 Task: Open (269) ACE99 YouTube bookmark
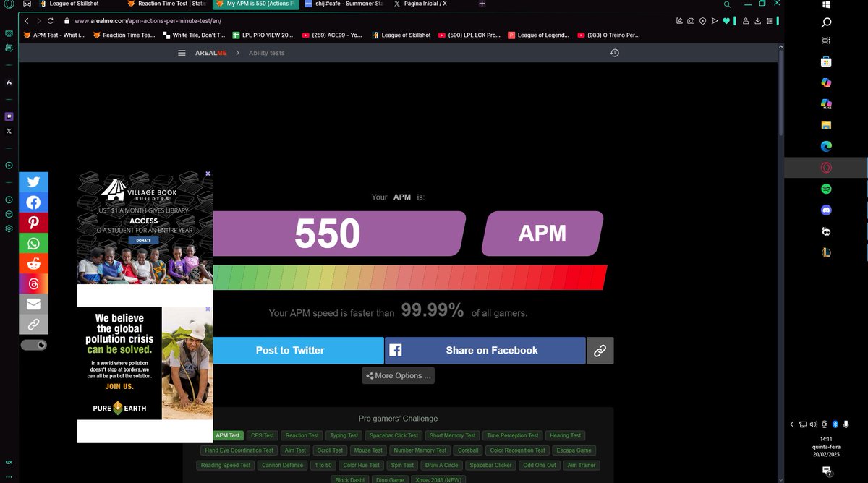[x=333, y=35]
